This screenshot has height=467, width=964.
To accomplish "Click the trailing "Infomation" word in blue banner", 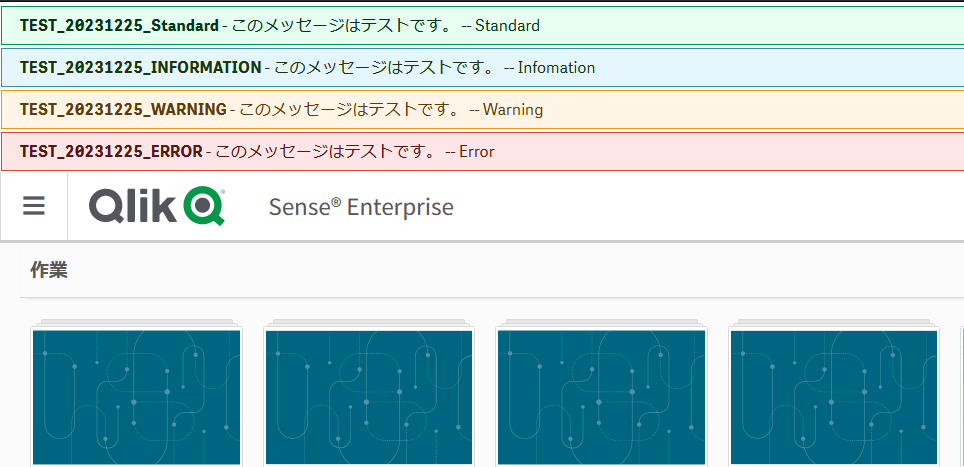I will coord(556,68).
